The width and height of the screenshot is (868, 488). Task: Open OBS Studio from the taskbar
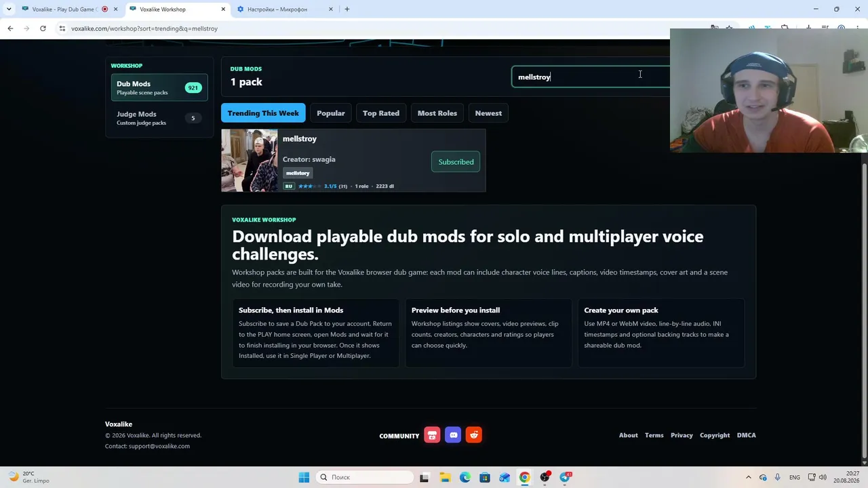[x=545, y=477]
